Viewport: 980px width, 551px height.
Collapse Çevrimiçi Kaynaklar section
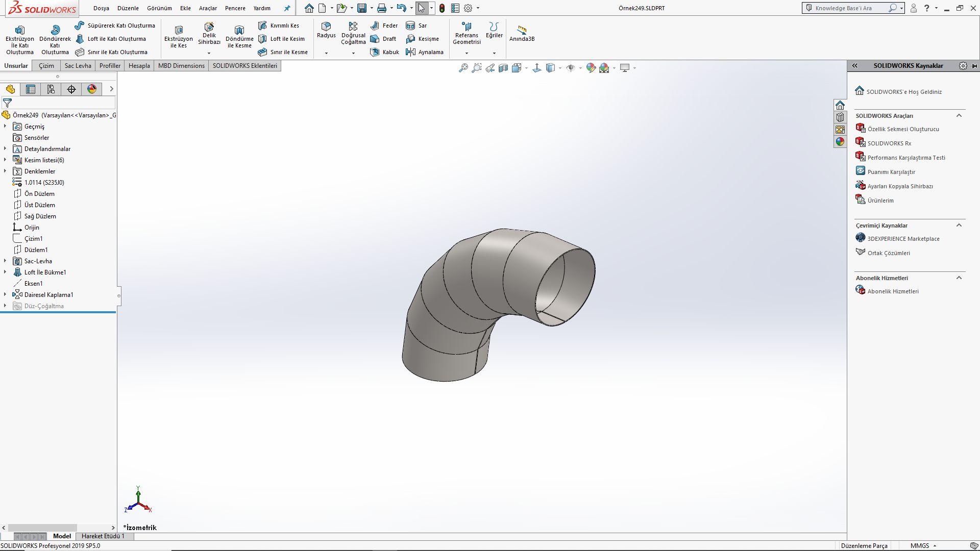959,226
